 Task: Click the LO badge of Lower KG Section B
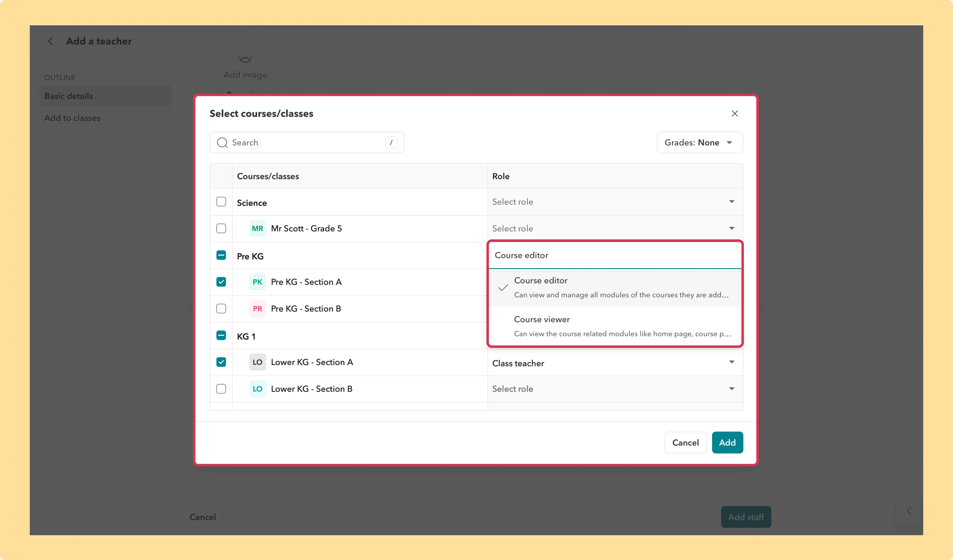click(257, 389)
